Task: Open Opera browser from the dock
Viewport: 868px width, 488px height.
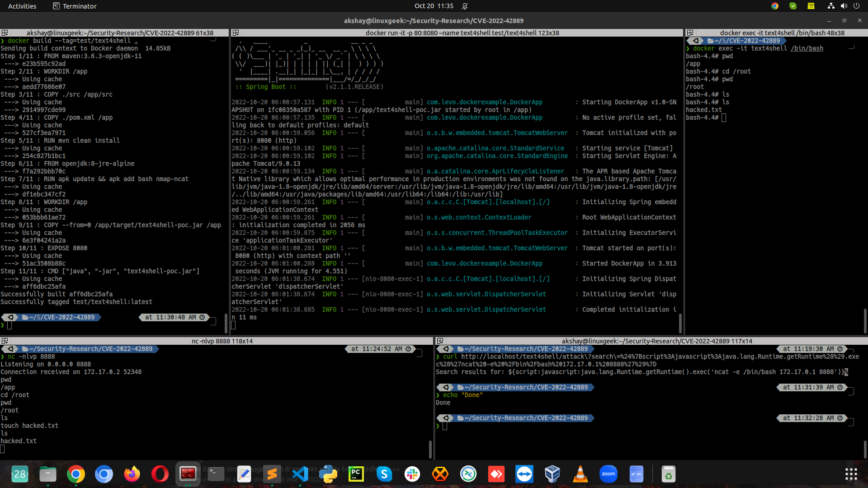Action: 160,474
